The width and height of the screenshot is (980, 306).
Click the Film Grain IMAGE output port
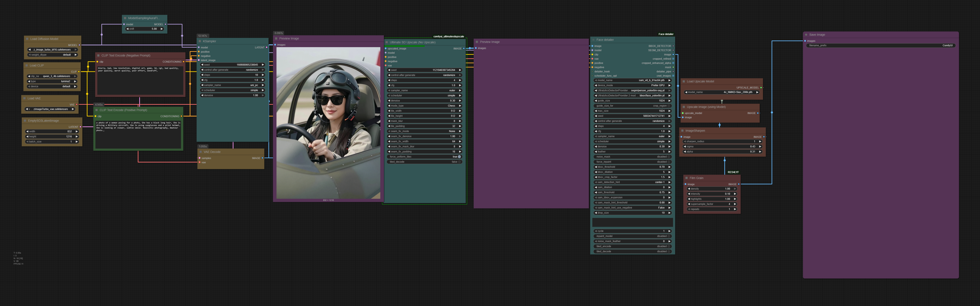click(x=738, y=184)
